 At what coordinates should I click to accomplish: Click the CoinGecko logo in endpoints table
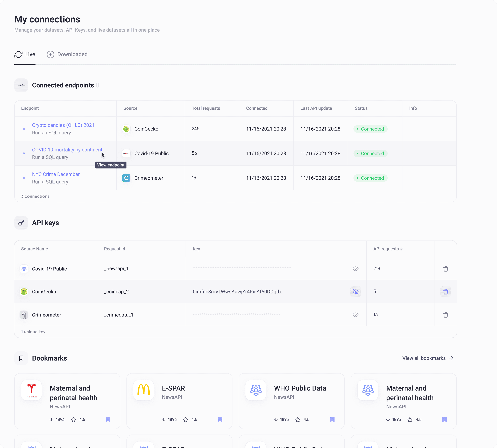pos(126,129)
